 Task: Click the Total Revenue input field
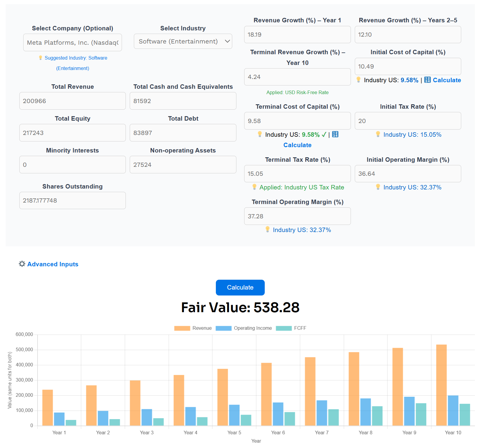click(x=72, y=101)
